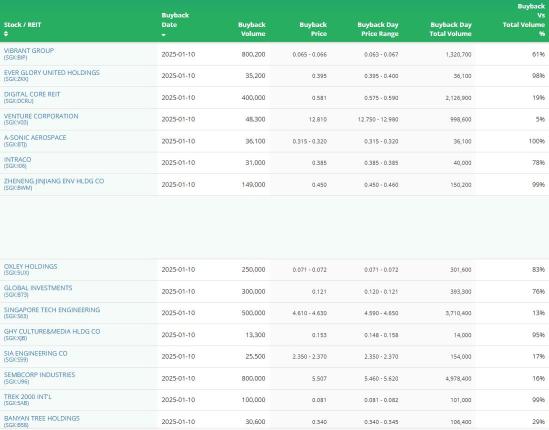Select the date 2025-01-10 in Trek 2000 row
The width and height of the screenshot is (549, 430).
coord(178,400)
